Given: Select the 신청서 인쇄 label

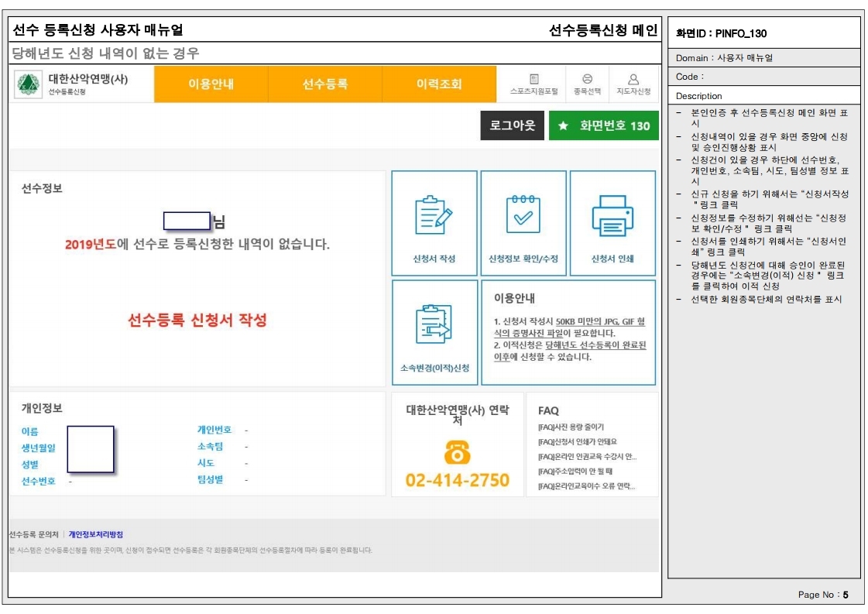Looking at the screenshot, I should (612, 259).
